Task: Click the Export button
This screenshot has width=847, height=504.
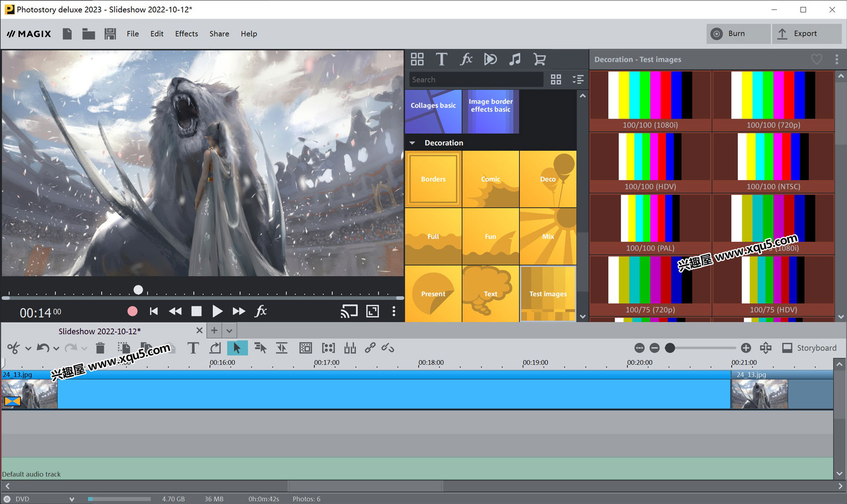Action: click(807, 34)
